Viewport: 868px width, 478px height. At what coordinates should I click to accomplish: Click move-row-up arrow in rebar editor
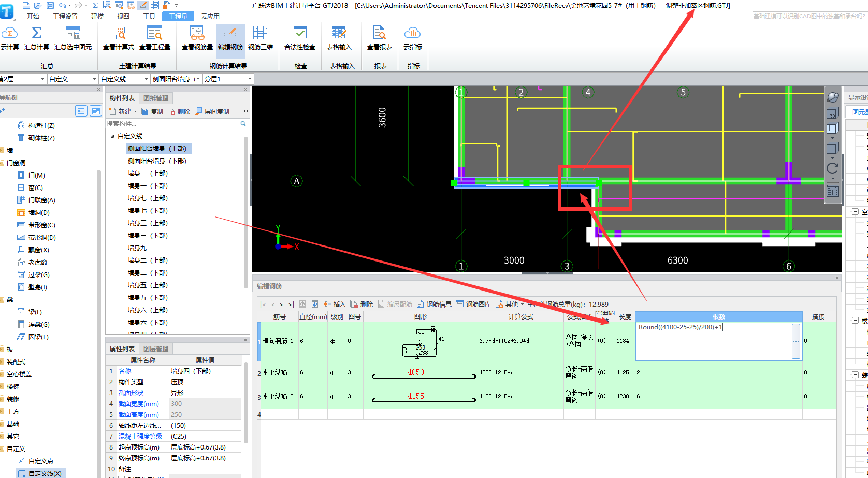(x=302, y=304)
